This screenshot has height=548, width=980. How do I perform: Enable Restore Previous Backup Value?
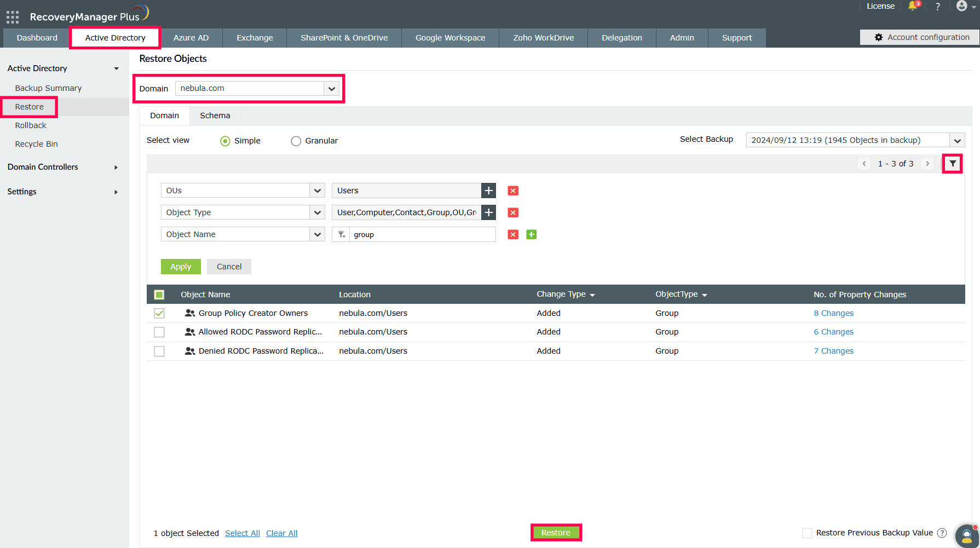tap(807, 532)
